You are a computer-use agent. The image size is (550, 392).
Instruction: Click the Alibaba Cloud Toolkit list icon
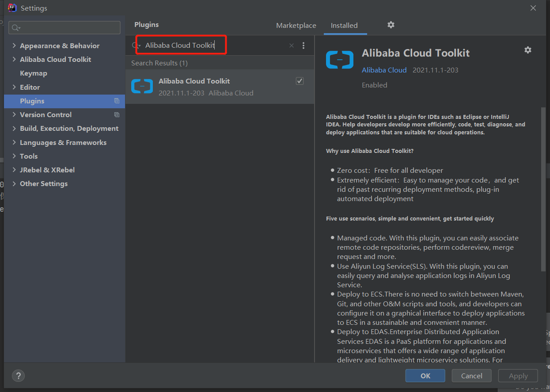point(142,87)
